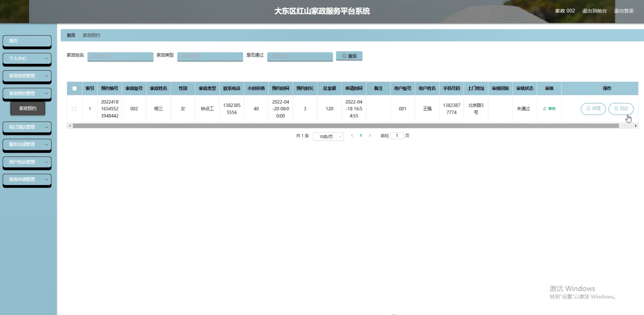Open the 10条/页 page size dropdown
644x315 pixels.
(x=329, y=136)
